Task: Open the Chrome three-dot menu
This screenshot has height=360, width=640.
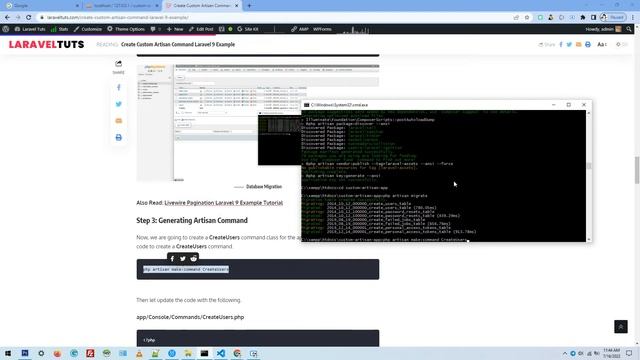Action: (633, 18)
